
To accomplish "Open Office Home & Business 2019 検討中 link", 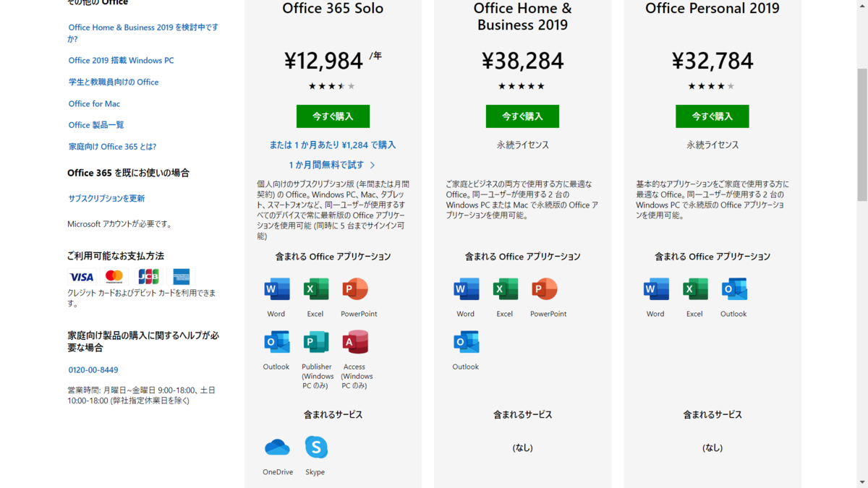I will click(143, 33).
